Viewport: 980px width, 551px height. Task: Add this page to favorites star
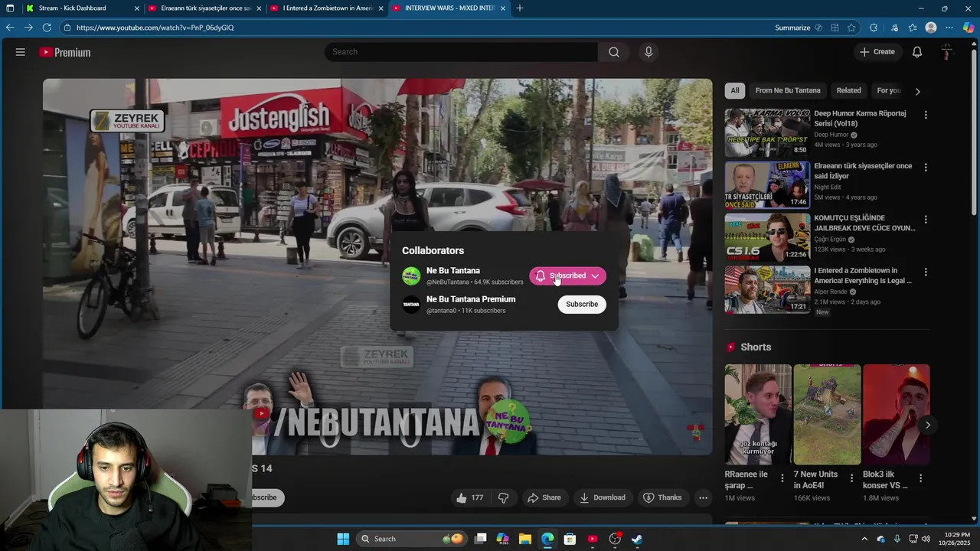(x=851, y=28)
